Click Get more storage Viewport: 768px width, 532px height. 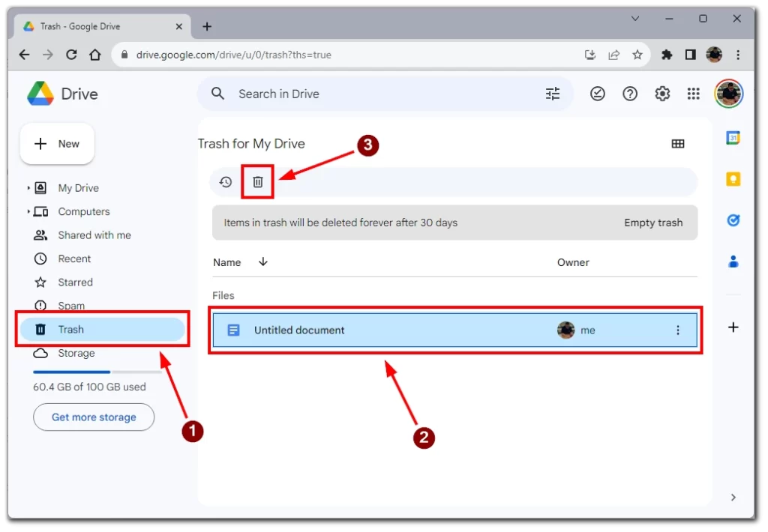pos(94,417)
